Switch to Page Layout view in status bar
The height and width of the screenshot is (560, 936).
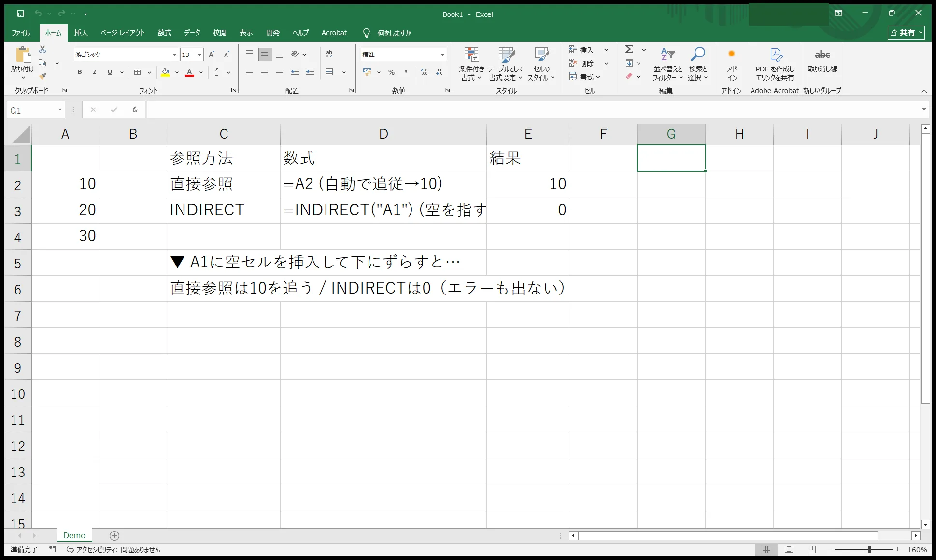[789, 549]
